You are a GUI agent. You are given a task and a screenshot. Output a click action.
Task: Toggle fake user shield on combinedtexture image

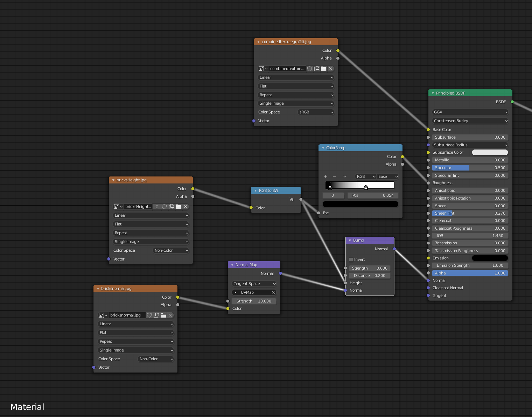[x=310, y=69]
